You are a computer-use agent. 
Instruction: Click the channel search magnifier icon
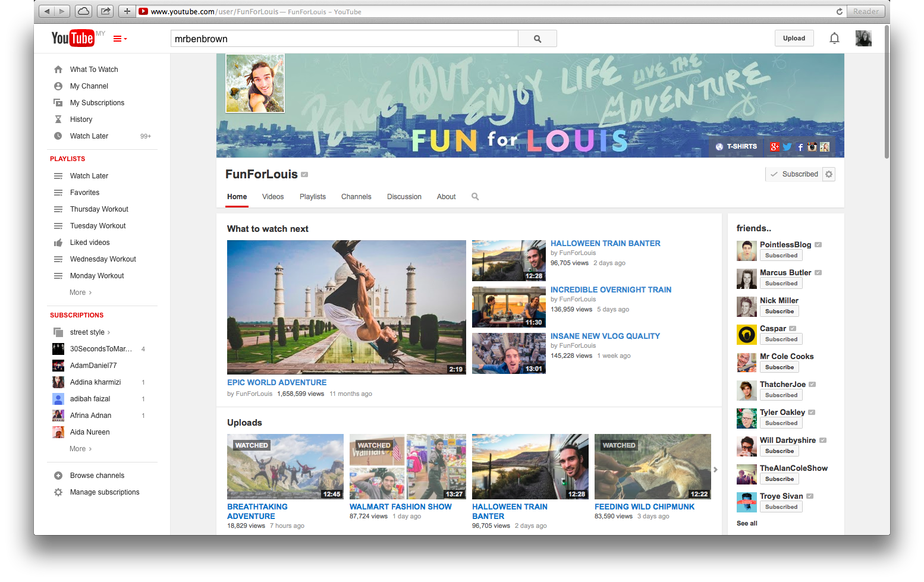click(x=475, y=197)
